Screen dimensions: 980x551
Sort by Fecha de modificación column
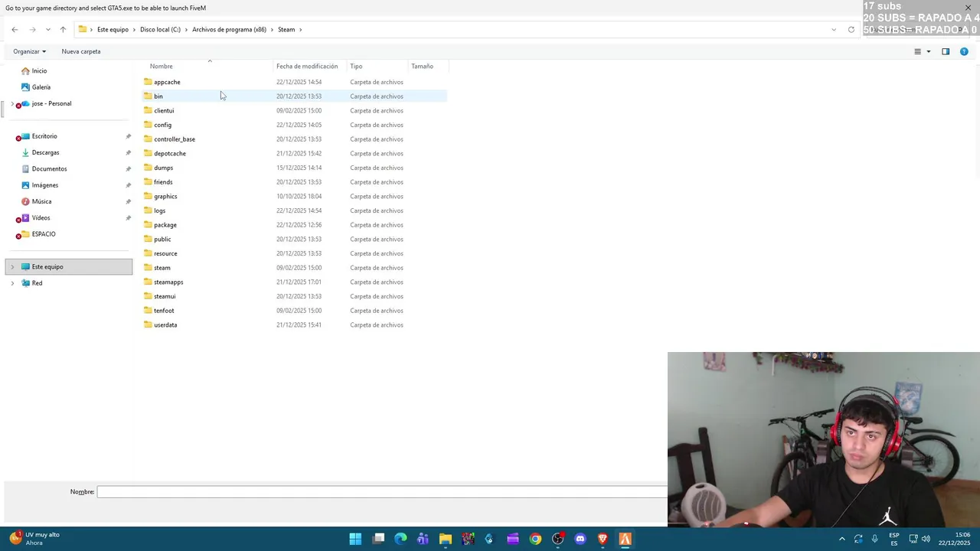[x=307, y=67]
